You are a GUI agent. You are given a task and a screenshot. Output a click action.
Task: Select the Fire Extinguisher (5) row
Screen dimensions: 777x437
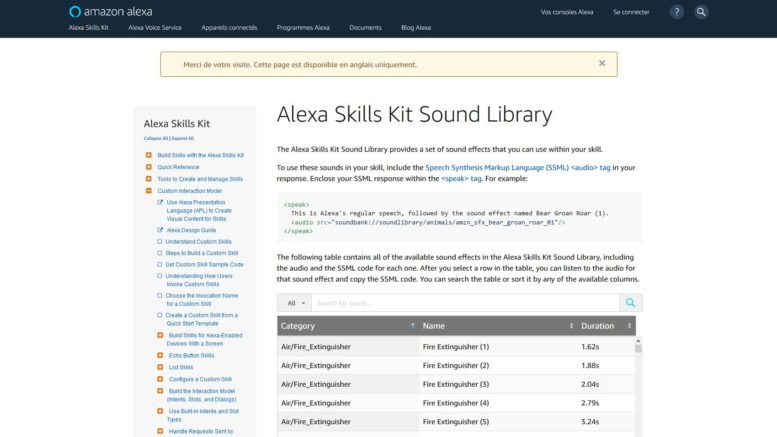(456, 422)
